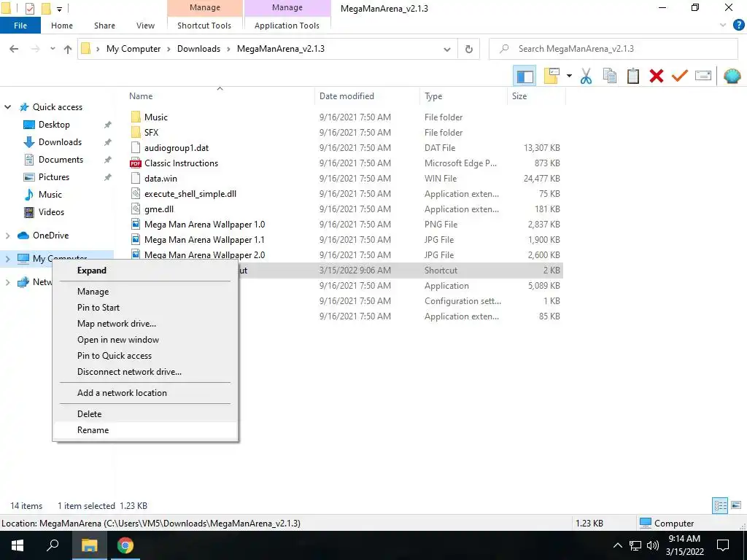Choose Open in new window
Viewport: 747px width, 560px height.
pos(145,340)
